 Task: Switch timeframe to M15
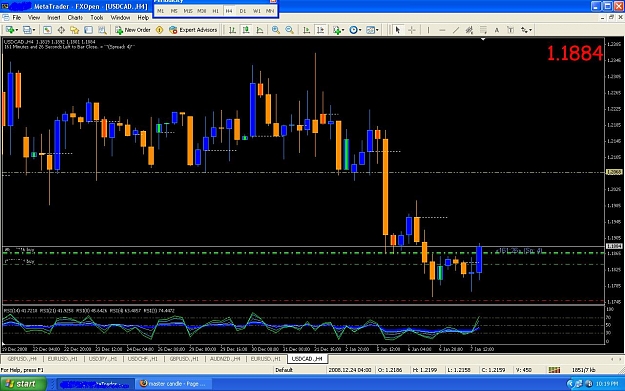(188, 11)
